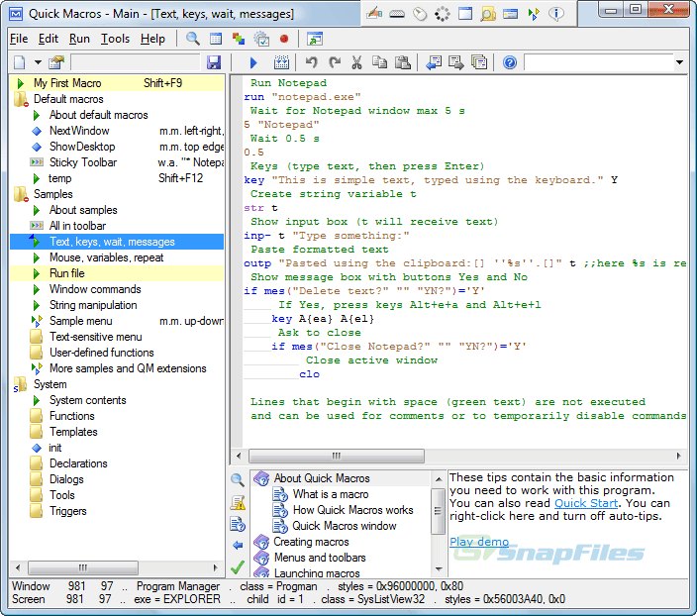Collapse the System folder
Viewport: 697px width, 616px height.
coord(20,384)
